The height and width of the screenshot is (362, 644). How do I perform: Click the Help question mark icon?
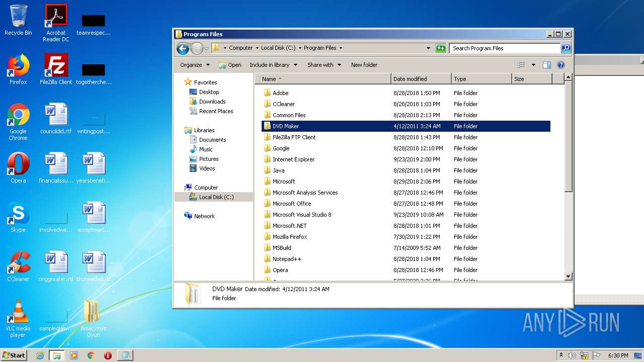tap(561, 65)
